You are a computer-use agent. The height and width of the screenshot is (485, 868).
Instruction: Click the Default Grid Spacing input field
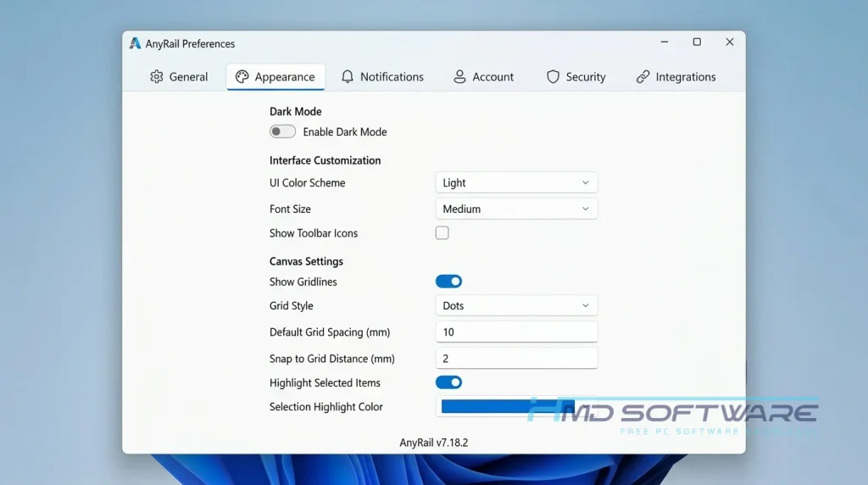516,332
